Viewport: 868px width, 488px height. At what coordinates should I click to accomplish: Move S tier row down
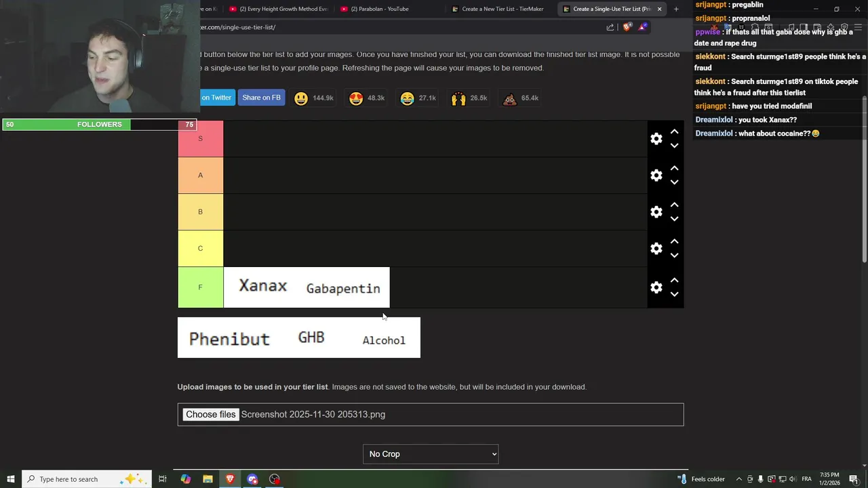[674, 146]
